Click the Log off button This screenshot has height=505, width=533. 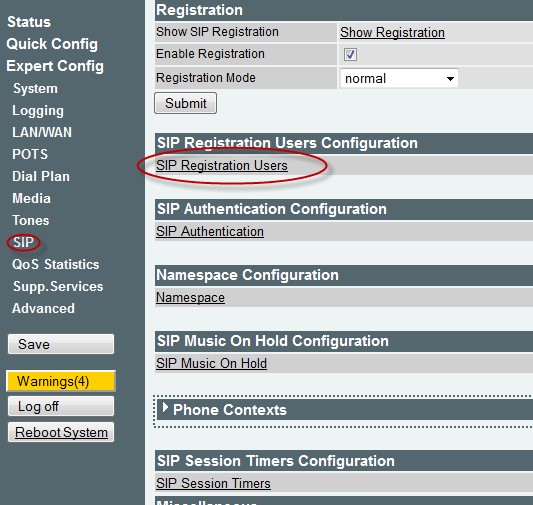[61, 406]
